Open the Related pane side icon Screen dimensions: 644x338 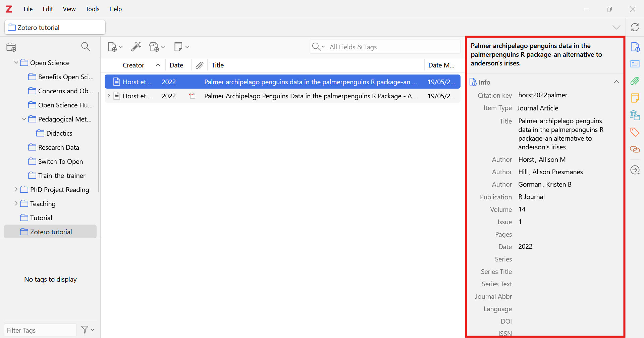(x=635, y=149)
